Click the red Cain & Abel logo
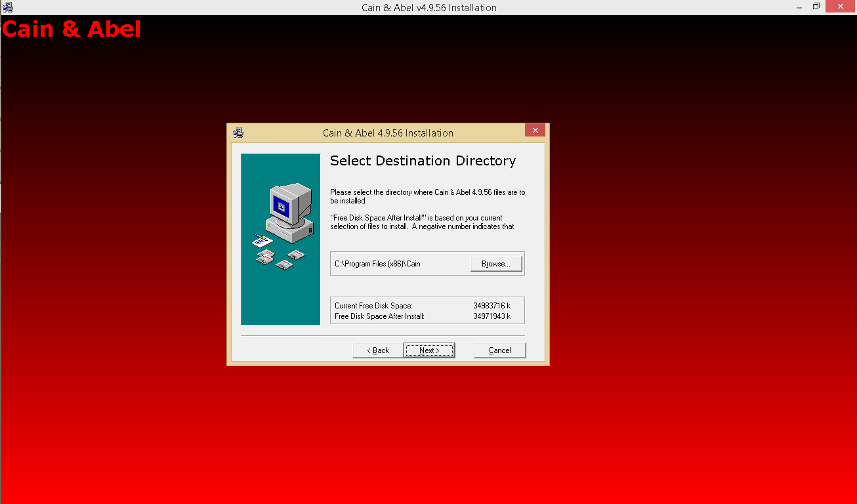Image resolution: width=857 pixels, height=504 pixels. coord(71,28)
